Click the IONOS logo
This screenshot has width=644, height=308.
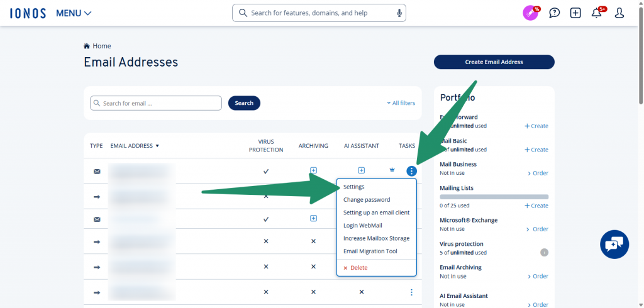[28, 13]
